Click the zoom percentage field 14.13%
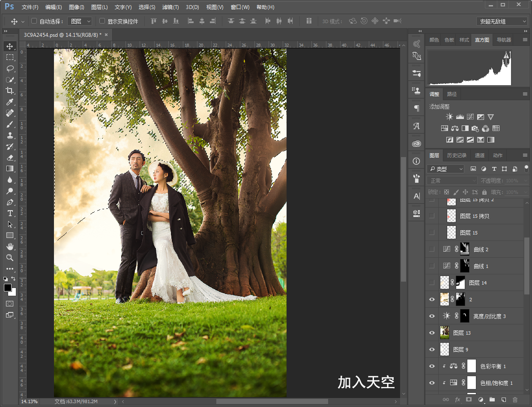Screen dimensions: 532x407 (x=30, y=402)
